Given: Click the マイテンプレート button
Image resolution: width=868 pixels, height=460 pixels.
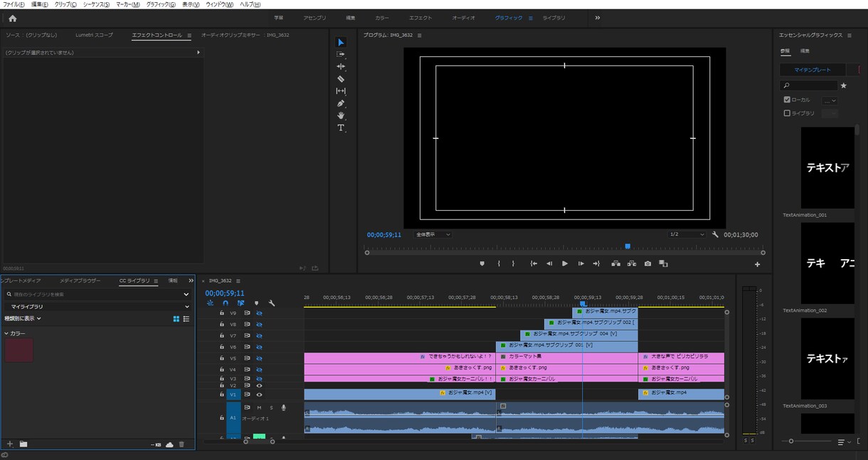Looking at the screenshot, I should point(812,70).
